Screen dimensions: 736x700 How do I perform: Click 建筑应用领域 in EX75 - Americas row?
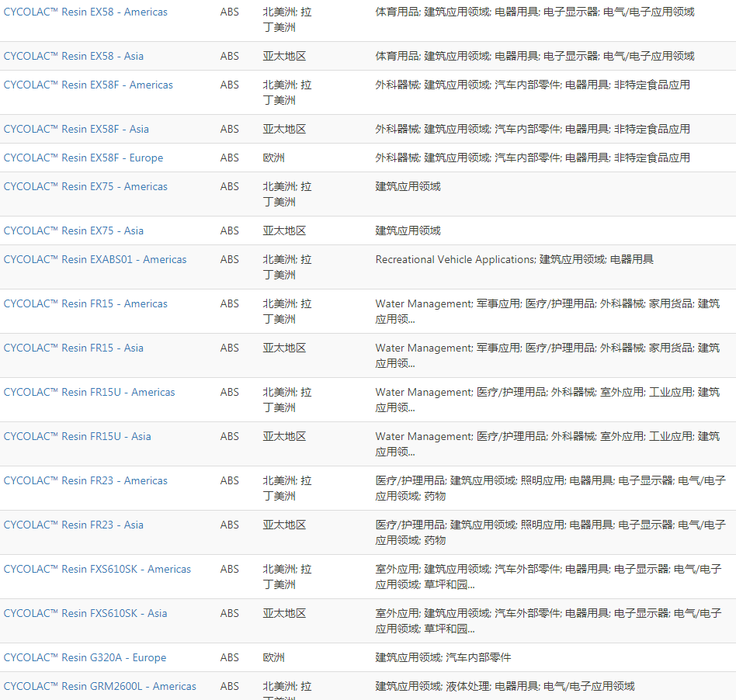[408, 187]
